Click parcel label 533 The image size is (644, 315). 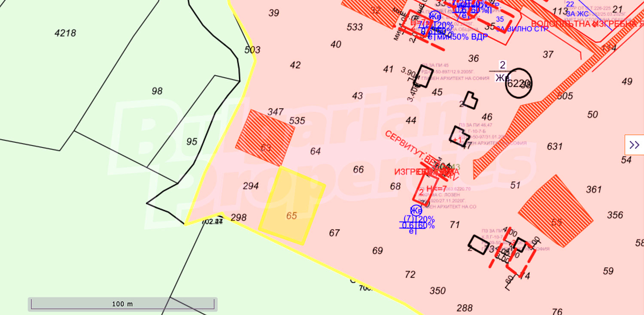point(355,27)
